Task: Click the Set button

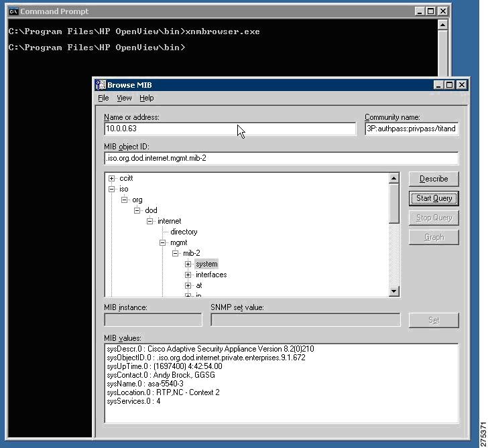Action: click(434, 320)
